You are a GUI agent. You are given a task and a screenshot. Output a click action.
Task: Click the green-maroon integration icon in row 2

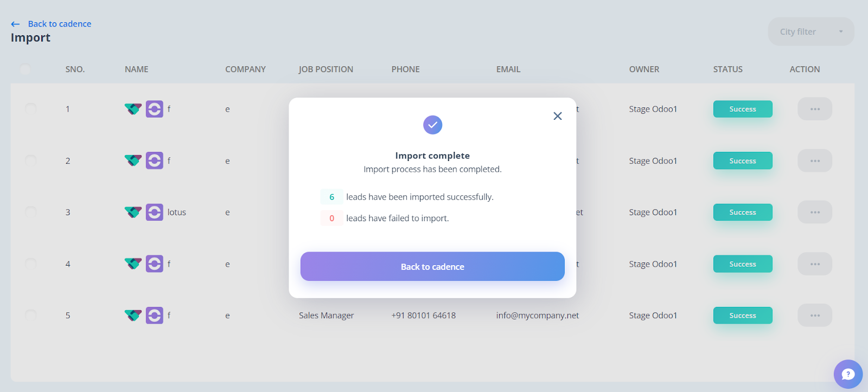(133, 160)
